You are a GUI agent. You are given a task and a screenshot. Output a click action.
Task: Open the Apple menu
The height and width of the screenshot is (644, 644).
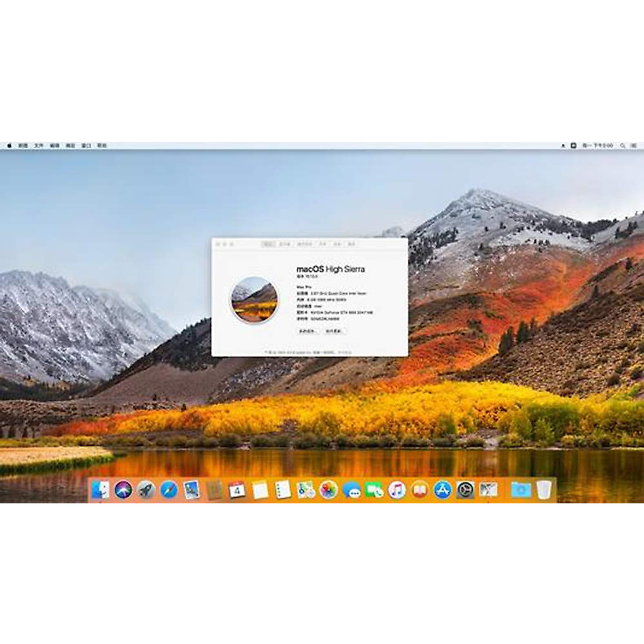9,145
